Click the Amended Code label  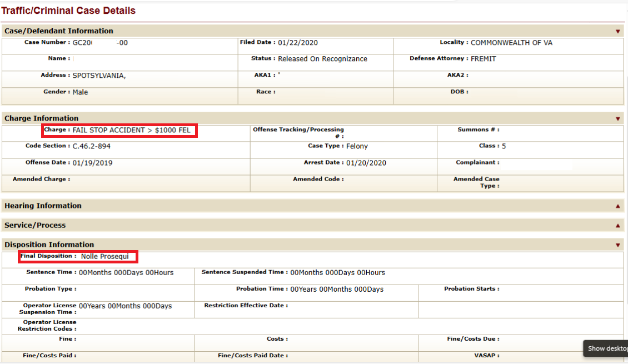point(318,179)
